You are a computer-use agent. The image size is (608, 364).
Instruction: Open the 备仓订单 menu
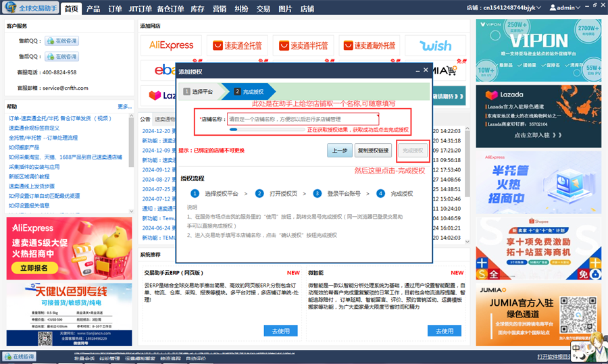tap(170, 9)
